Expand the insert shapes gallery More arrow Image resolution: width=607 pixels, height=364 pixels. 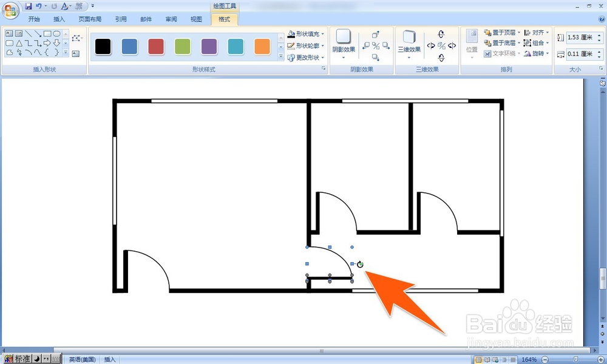click(x=66, y=52)
